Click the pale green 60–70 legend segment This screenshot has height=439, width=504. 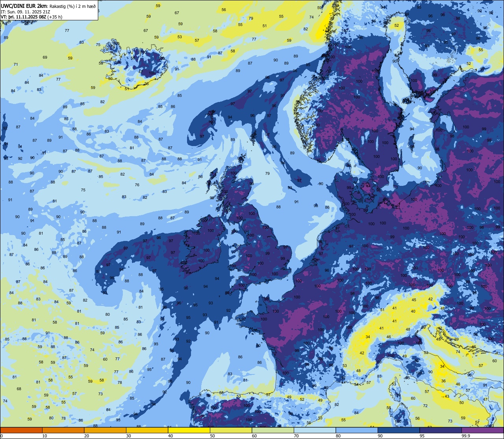pyautogui.click(x=273, y=430)
